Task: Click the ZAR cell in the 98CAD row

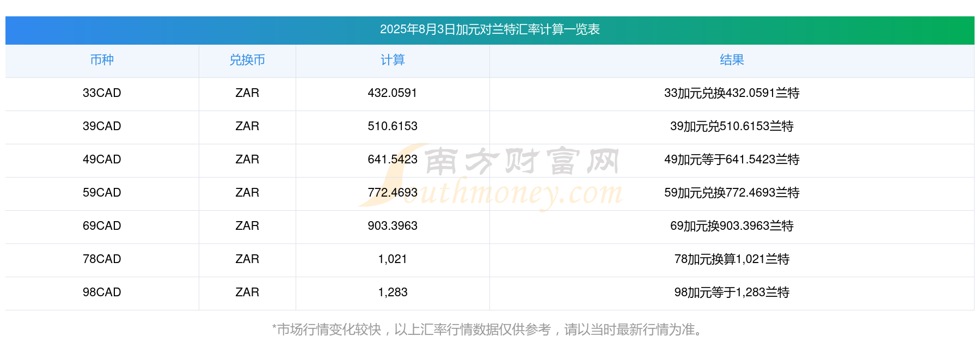Action: point(247,292)
